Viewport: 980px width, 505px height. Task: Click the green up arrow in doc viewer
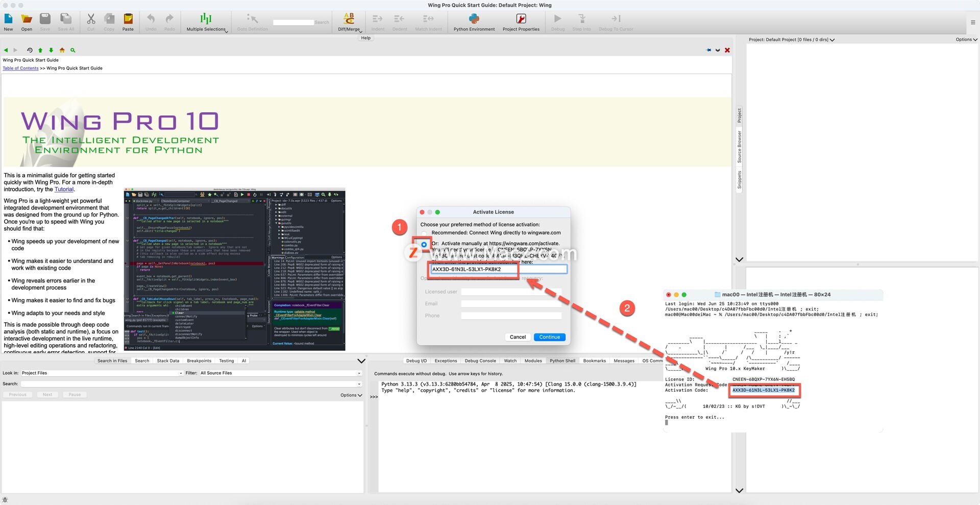[40, 50]
